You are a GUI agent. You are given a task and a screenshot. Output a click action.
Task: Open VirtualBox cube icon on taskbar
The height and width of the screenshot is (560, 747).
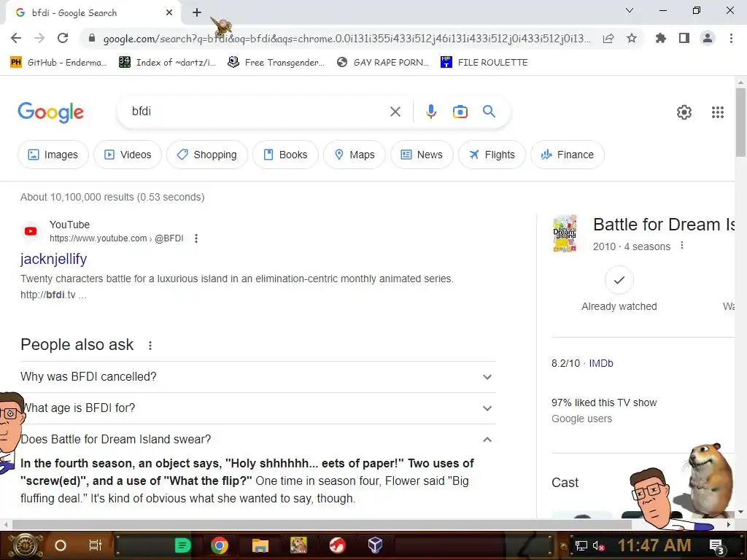(x=375, y=545)
